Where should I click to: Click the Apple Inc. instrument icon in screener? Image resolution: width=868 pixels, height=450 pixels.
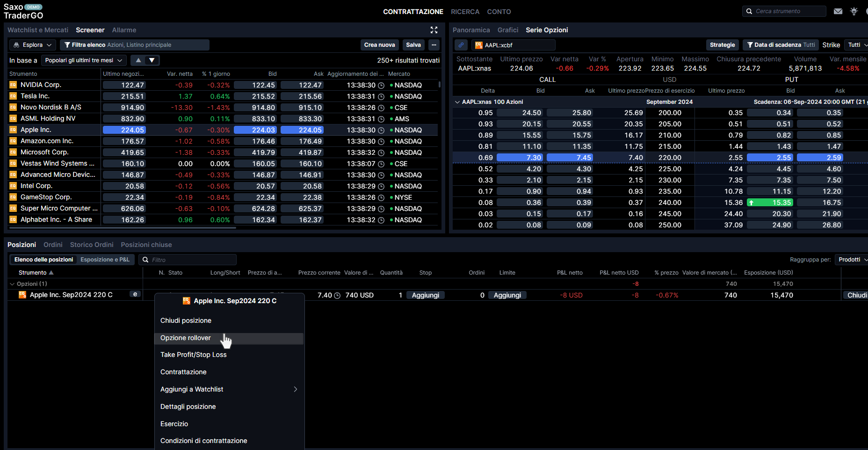13,130
